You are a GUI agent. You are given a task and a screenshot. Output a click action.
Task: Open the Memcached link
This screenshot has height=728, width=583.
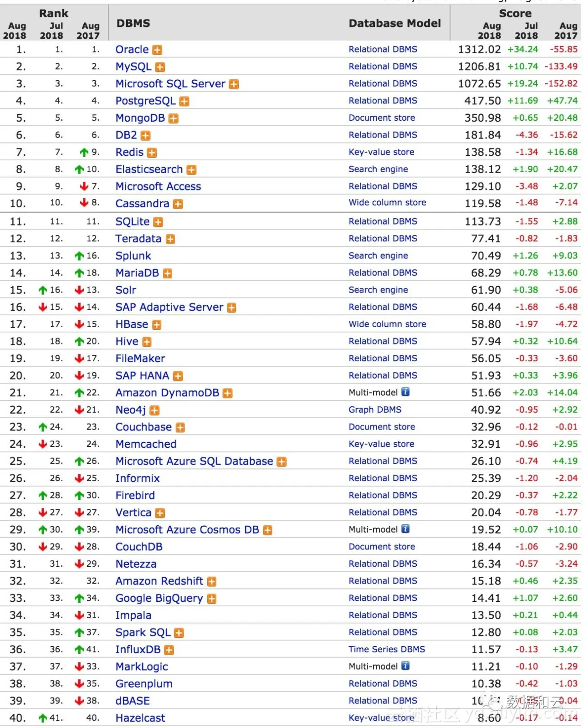click(x=146, y=444)
